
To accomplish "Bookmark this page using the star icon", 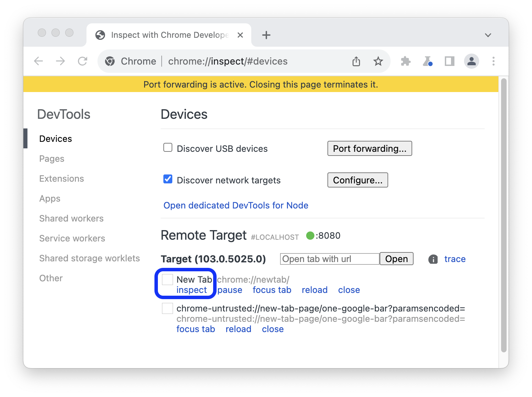I will (x=378, y=61).
